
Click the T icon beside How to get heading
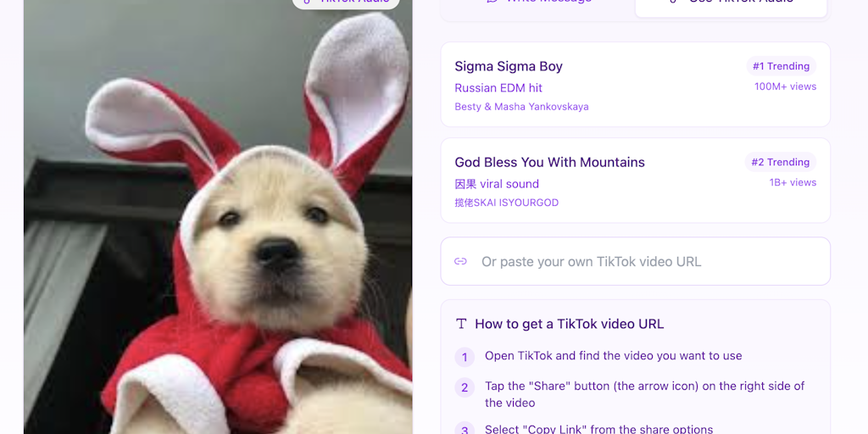tap(461, 324)
